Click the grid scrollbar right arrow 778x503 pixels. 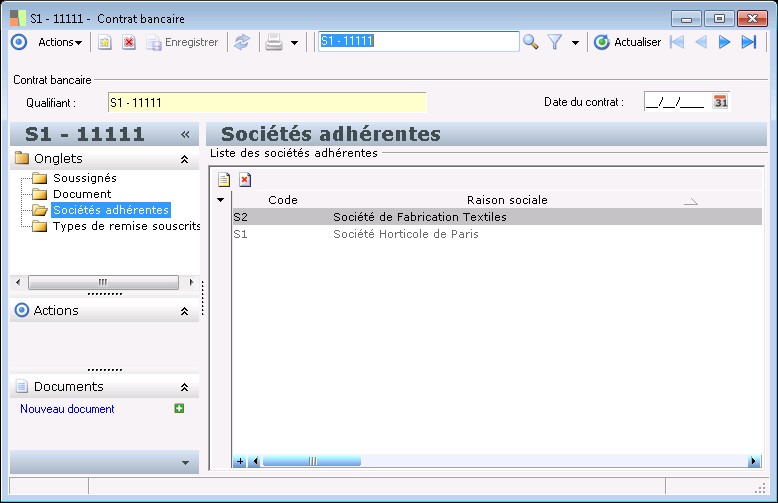754,461
